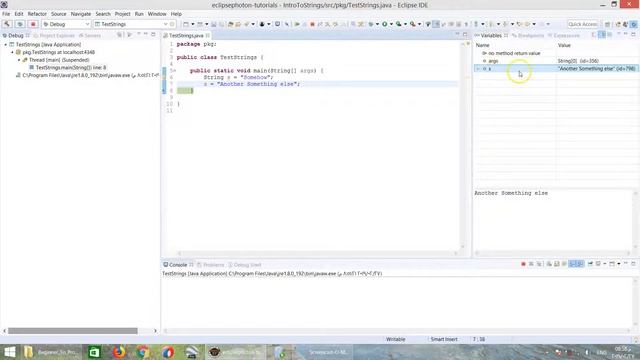Open the File menu
640x360 pixels.
coord(6,14)
